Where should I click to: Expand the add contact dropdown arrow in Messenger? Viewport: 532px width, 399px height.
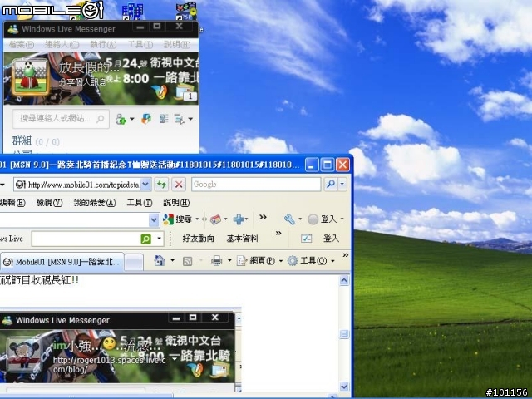(131, 119)
